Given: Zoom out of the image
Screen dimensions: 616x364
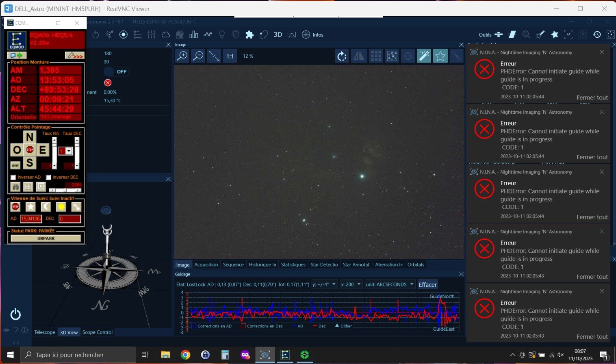Looking at the screenshot, I should click(x=198, y=56).
